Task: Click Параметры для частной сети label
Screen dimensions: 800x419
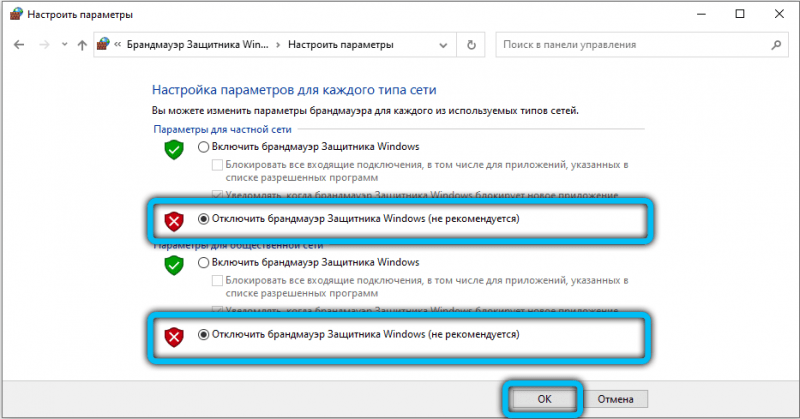Action: pos(222,130)
